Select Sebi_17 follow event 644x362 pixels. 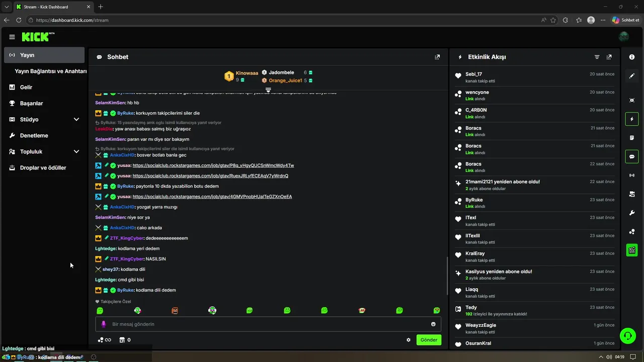coord(535,77)
